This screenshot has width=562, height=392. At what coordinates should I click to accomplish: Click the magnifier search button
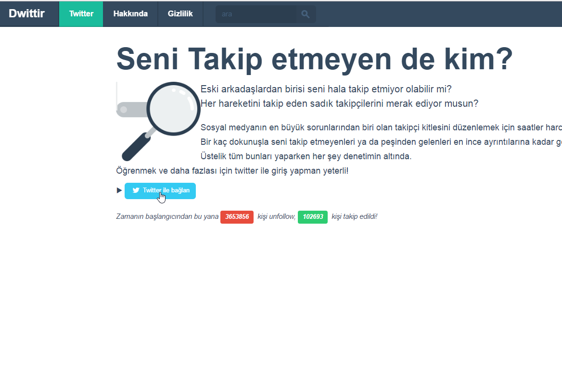click(x=306, y=14)
